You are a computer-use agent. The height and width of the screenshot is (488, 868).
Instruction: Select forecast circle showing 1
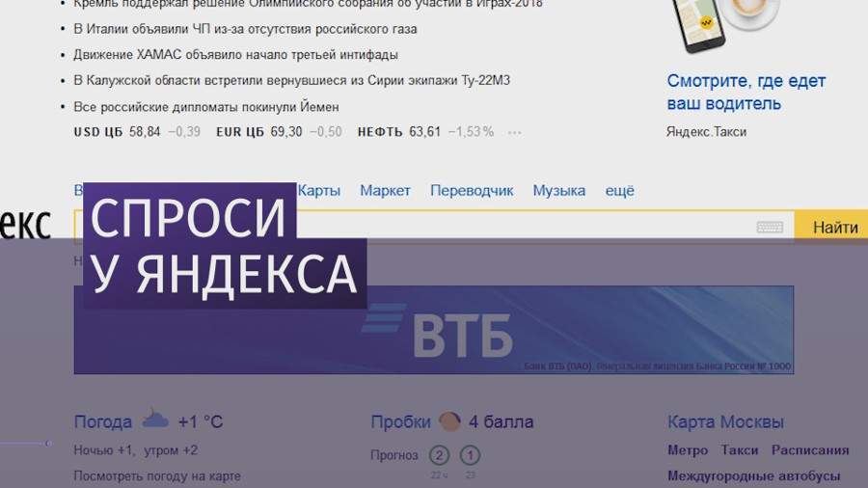pos(471,455)
